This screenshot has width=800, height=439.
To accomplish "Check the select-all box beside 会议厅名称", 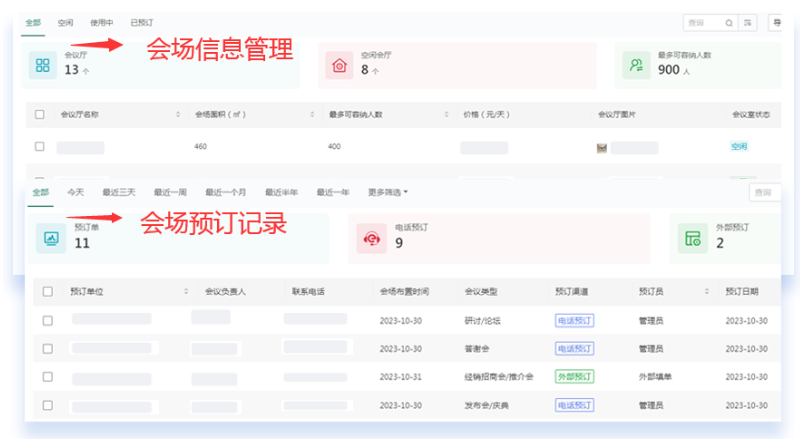I will point(40,114).
